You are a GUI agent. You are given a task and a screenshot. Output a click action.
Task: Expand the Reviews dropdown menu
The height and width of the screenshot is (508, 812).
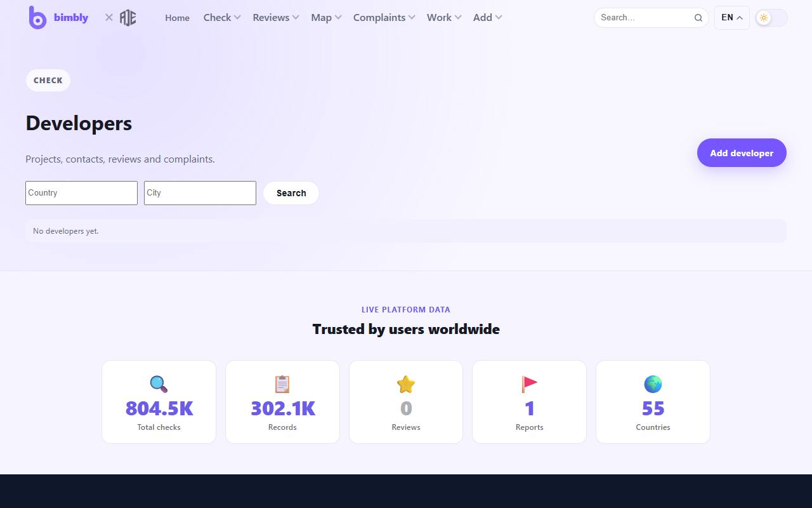(x=276, y=18)
